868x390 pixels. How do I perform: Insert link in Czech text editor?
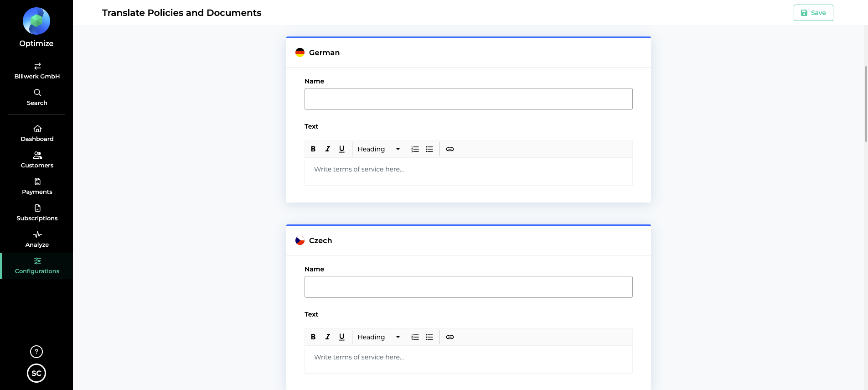(x=450, y=337)
